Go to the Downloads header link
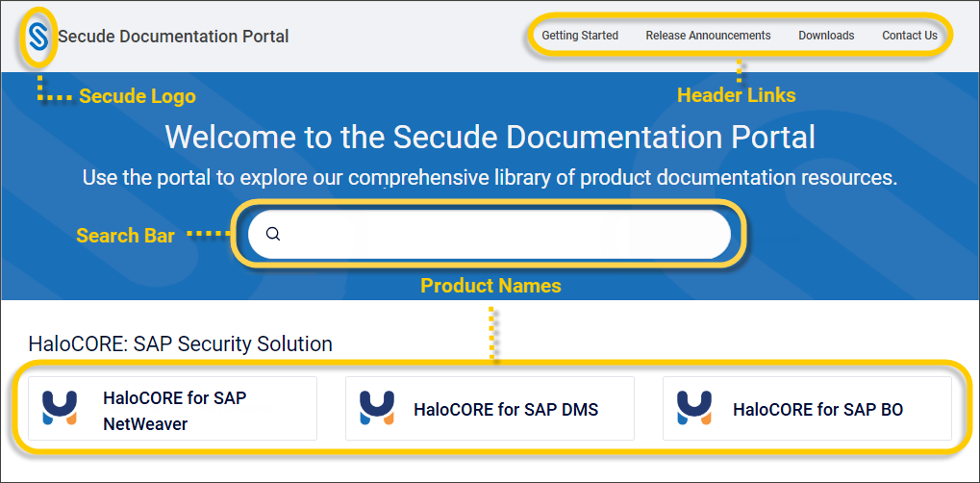980x483 pixels. pos(826,36)
